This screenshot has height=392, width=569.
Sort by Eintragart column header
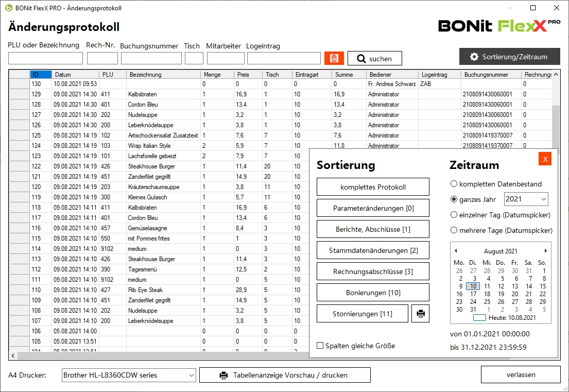point(312,74)
